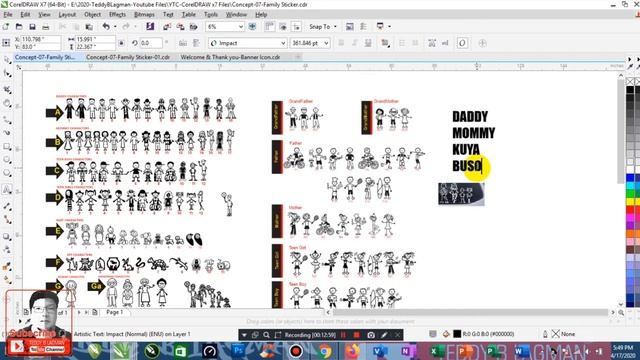
Task: Toggle show grid icon
Action: 283,27
